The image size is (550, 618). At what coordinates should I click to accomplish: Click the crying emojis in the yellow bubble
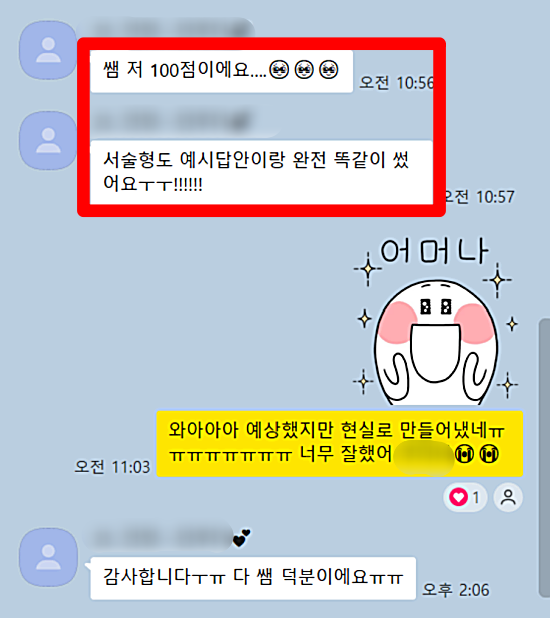[x=477, y=454]
